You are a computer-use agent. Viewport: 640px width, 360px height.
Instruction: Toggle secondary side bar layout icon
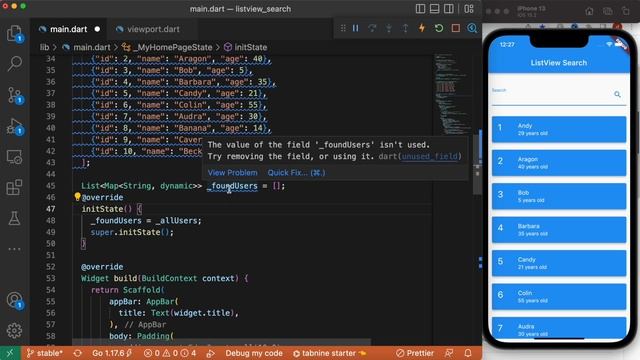[448, 9]
